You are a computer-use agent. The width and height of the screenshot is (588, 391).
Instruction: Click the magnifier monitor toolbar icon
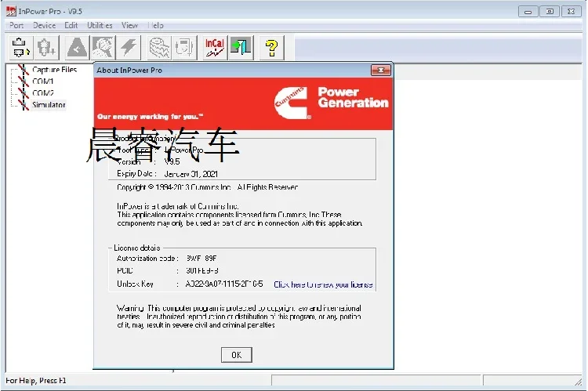[103, 48]
